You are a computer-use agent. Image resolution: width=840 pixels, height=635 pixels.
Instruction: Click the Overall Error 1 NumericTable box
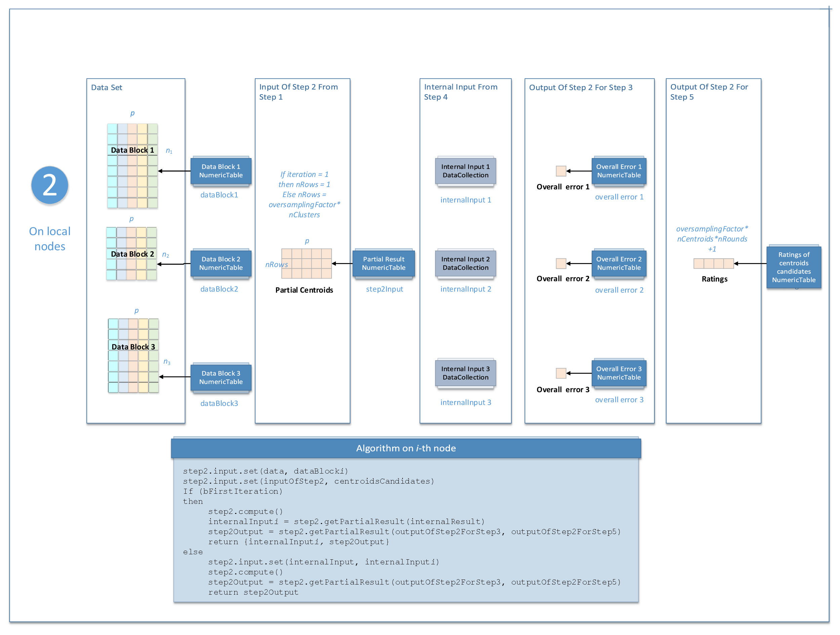coord(619,171)
